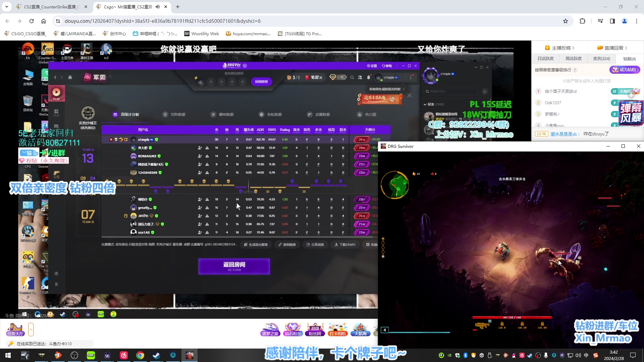The height and width of the screenshot is (362, 644).
Task: Open 大航海 activity icon
Action: point(360,329)
